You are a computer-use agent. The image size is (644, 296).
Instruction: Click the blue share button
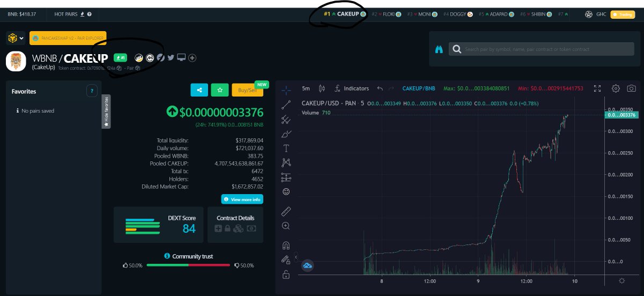(199, 90)
